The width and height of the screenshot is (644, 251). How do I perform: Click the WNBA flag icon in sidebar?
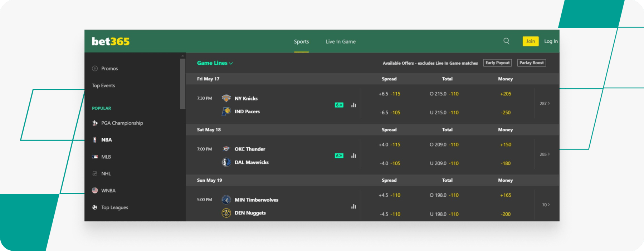[95, 191]
